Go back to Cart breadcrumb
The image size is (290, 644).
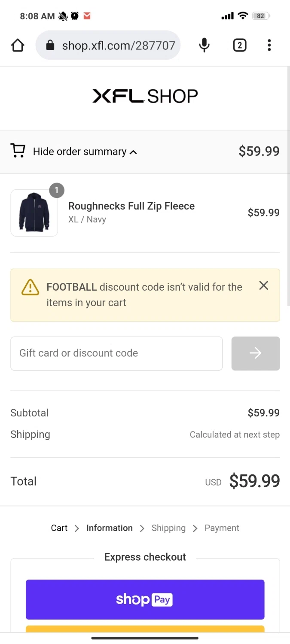click(x=59, y=528)
